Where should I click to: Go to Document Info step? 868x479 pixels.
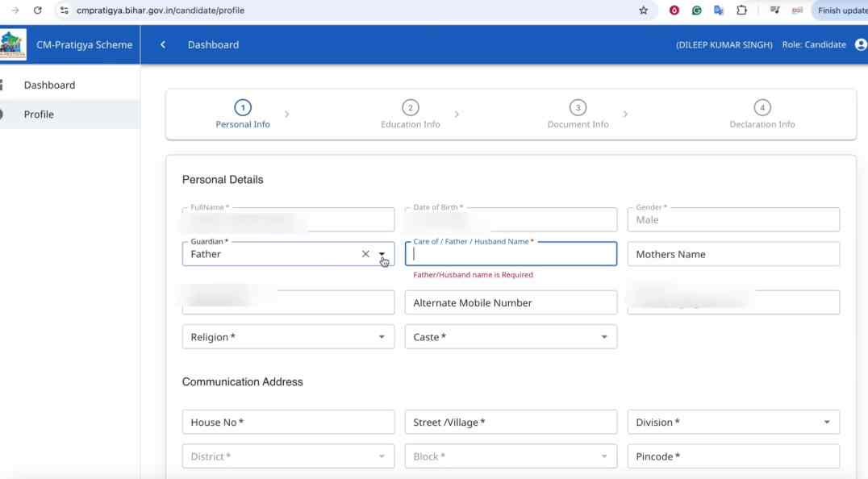(578, 115)
